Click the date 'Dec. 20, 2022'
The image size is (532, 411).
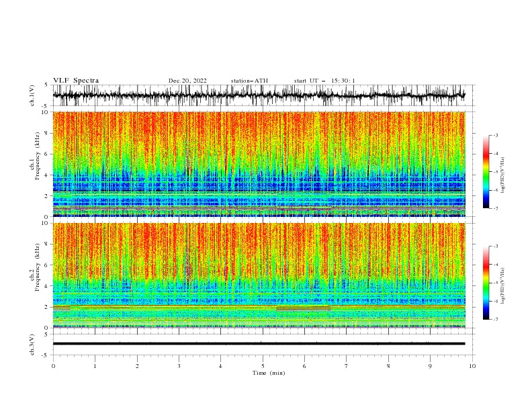(187, 81)
